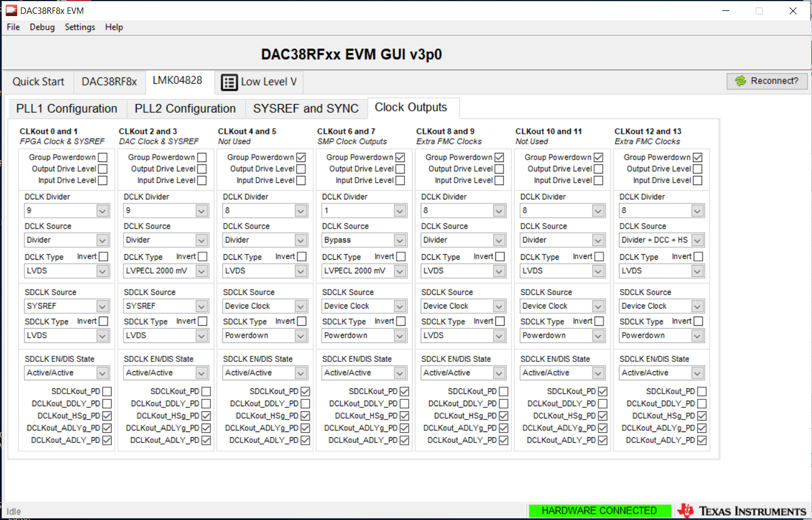The width and height of the screenshot is (812, 520).
Task: Open the Debug menu
Action: tap(42, 27)
